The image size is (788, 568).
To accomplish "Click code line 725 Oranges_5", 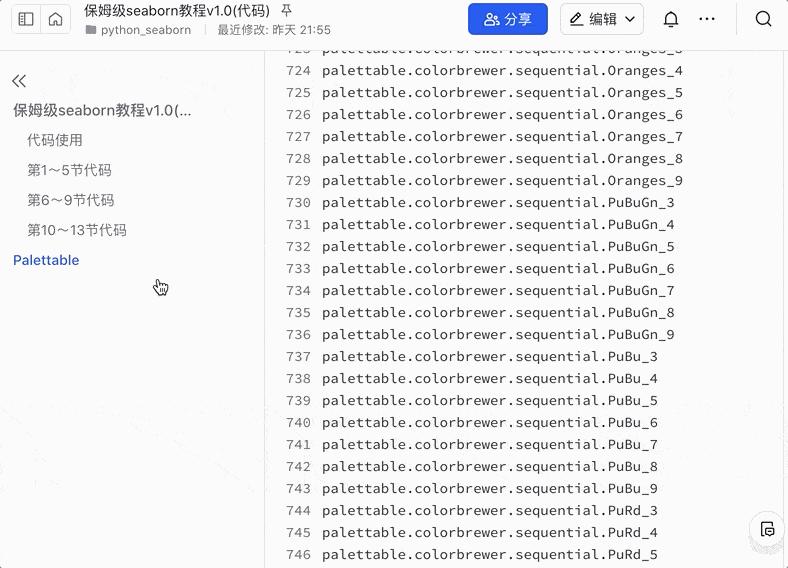I will tap(502, 93).
